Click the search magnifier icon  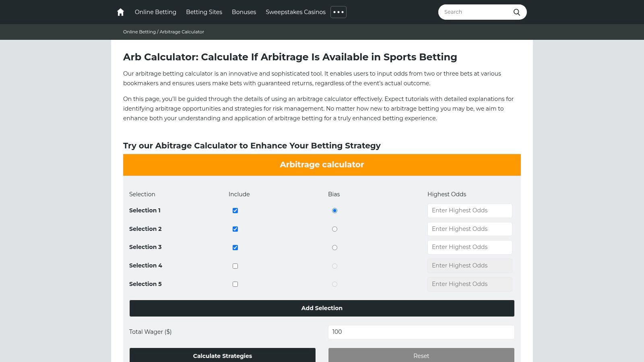(x=516, y=12)
